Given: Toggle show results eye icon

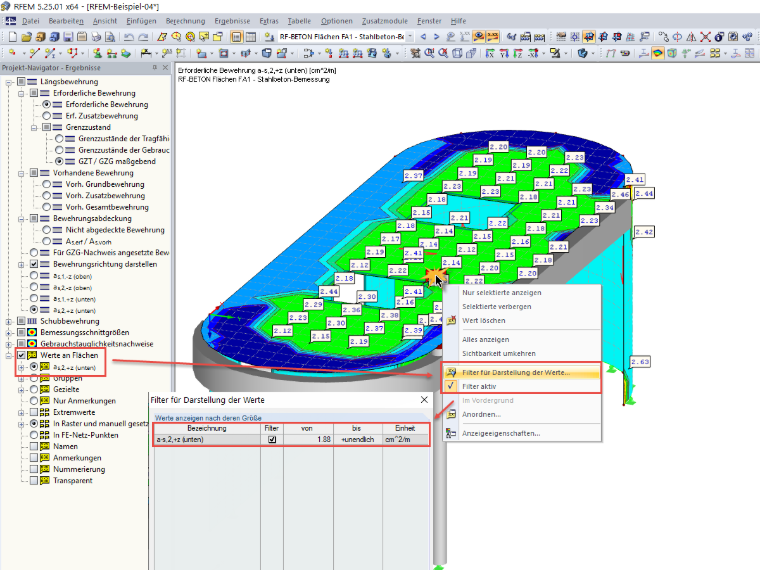Looking at the screenshot, I should pyautogui.click(x=479, y=37).
